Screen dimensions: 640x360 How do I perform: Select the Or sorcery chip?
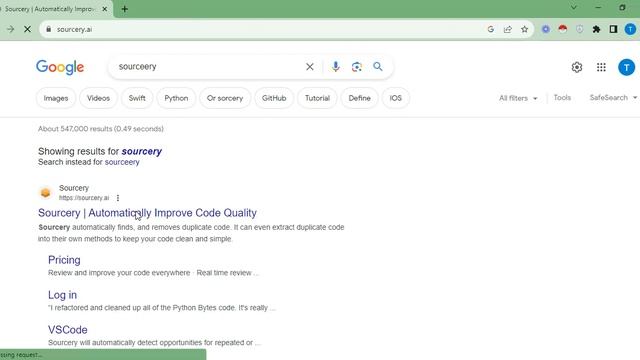[225, 98]
